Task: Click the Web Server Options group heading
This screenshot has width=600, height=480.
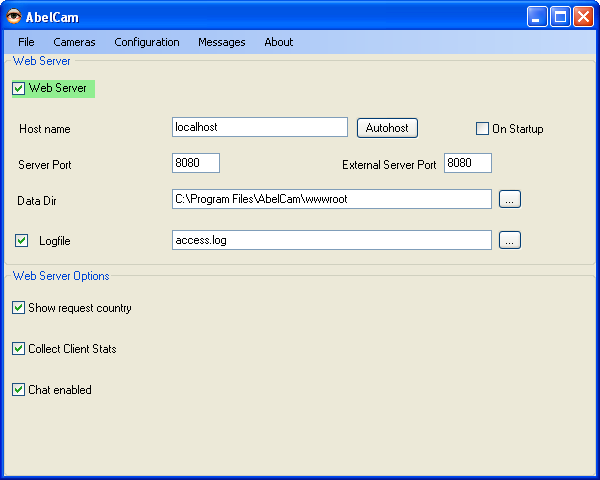Action: pos(61,276)
